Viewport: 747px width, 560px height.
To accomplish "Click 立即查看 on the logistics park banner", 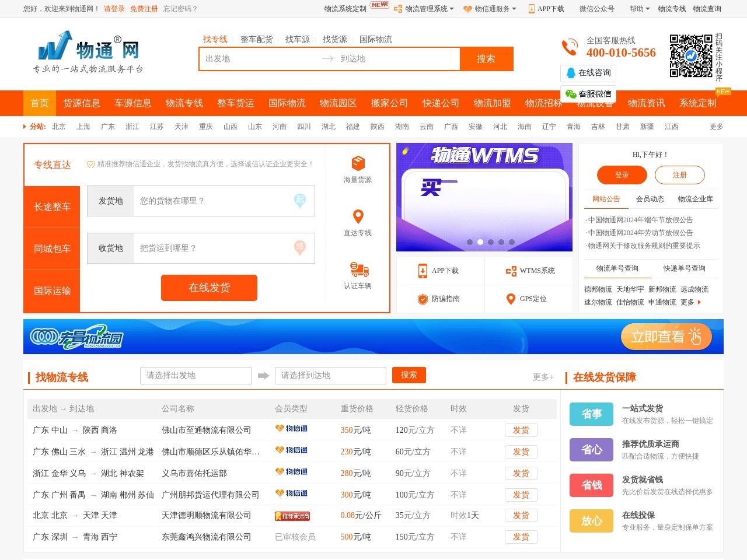I will [666, 337].
